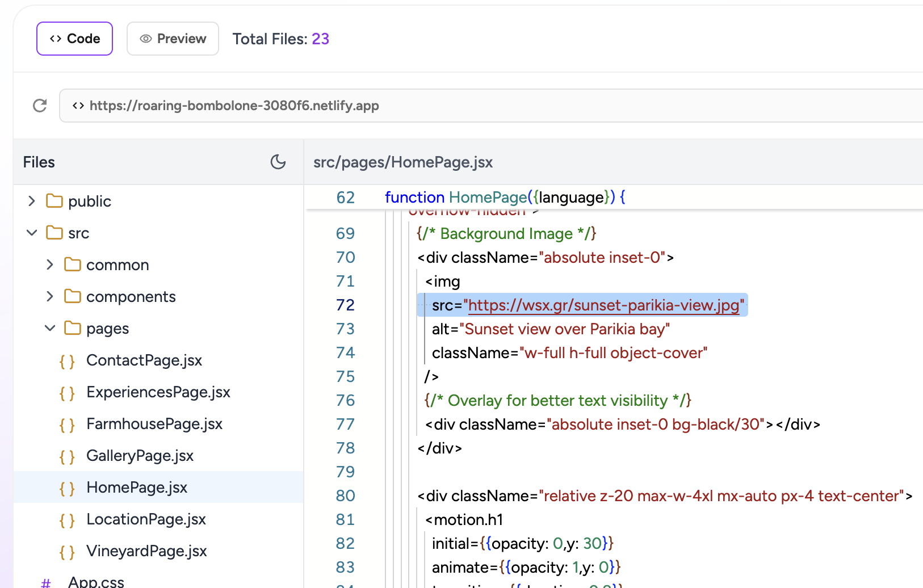Expand the components folder chevron
The image size is (923, 588).
click(x=50, y=296)
